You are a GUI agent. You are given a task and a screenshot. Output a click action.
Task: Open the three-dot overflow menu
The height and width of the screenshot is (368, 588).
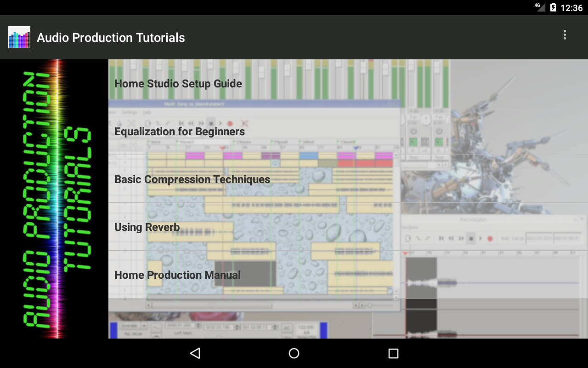click(x=565, y=35)
